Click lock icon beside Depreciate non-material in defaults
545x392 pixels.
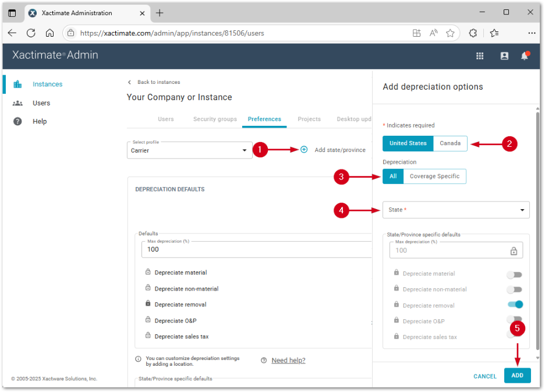click(x=148, y=288)
